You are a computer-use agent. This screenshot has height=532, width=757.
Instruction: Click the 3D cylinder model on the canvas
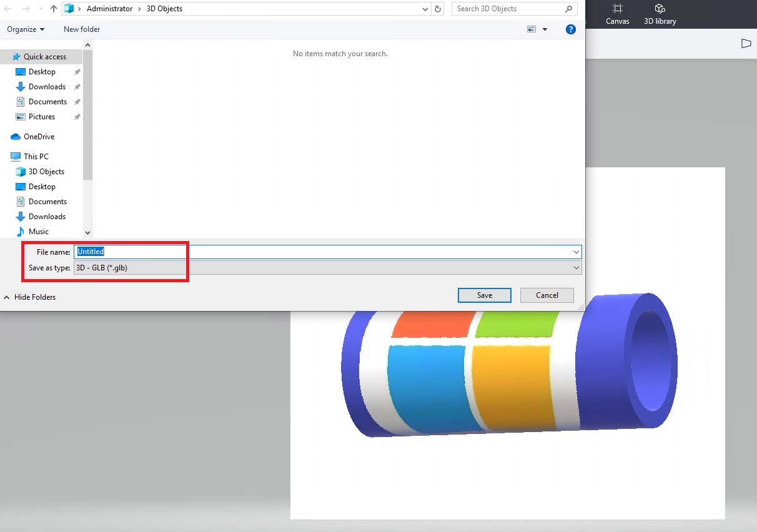coord(509,368)
